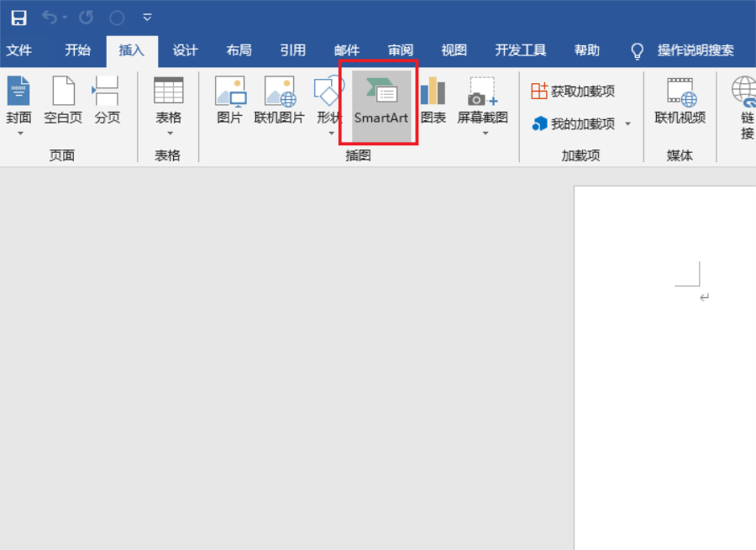Open the online pictures (联机图片) tool
This screenshot has width=756, height=550.
[279, 102]
